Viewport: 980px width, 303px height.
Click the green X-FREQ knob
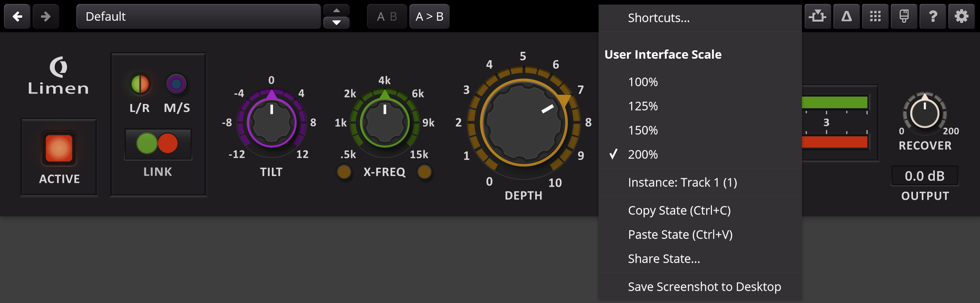pos(385,123)
